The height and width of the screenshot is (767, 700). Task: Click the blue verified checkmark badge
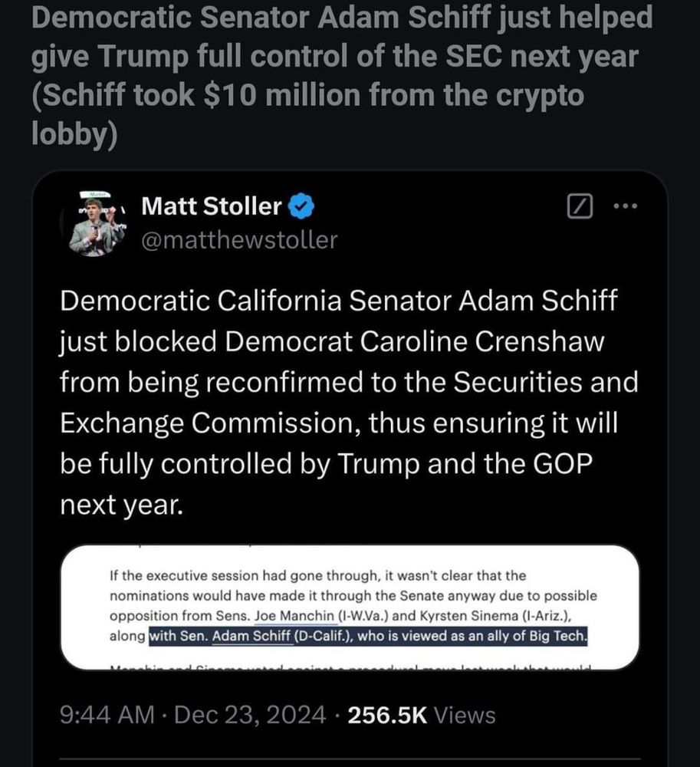pos(299,206)
